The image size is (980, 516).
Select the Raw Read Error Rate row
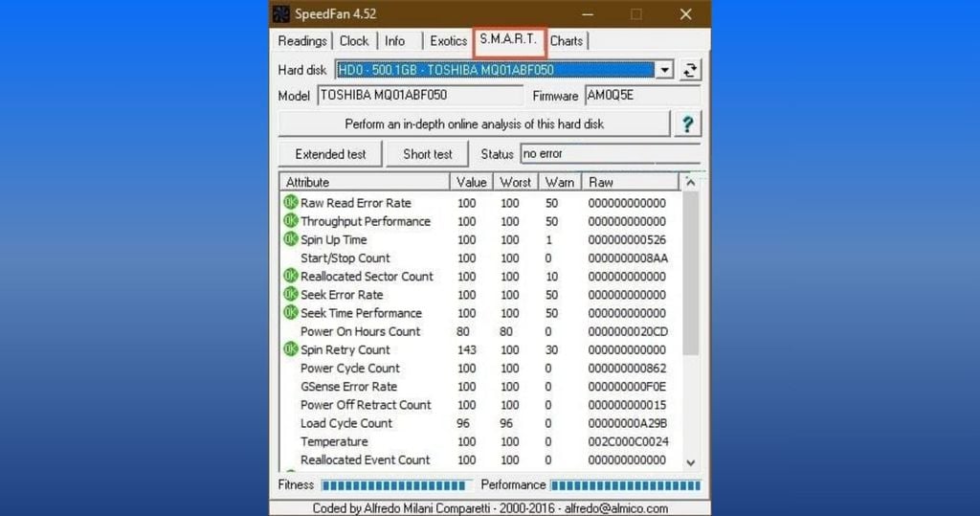coord(480,203)
